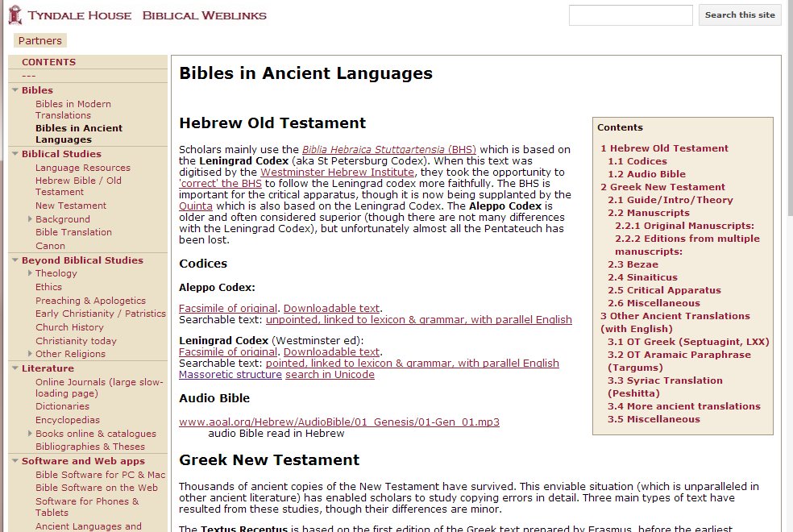Image resolution: width=793 pixels, height=532 pixels.
Task: Open Leningrad Codex Downloadable text link
Action: click(332, 352)
